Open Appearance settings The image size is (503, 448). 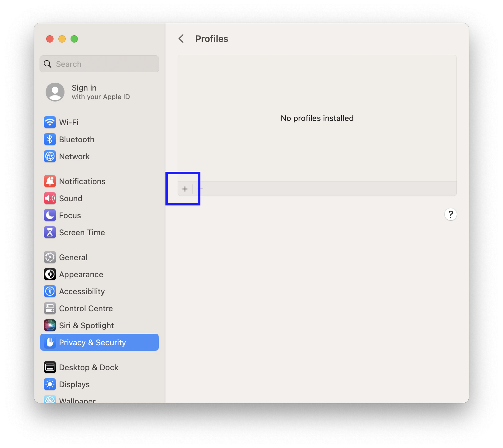click(81, 274)
